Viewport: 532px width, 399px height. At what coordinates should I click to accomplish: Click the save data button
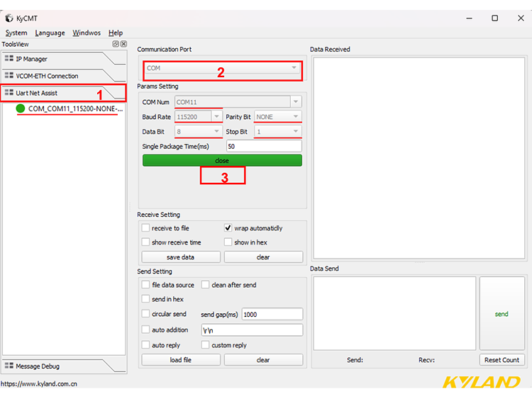pyautogui.click(x=181, y=257)
